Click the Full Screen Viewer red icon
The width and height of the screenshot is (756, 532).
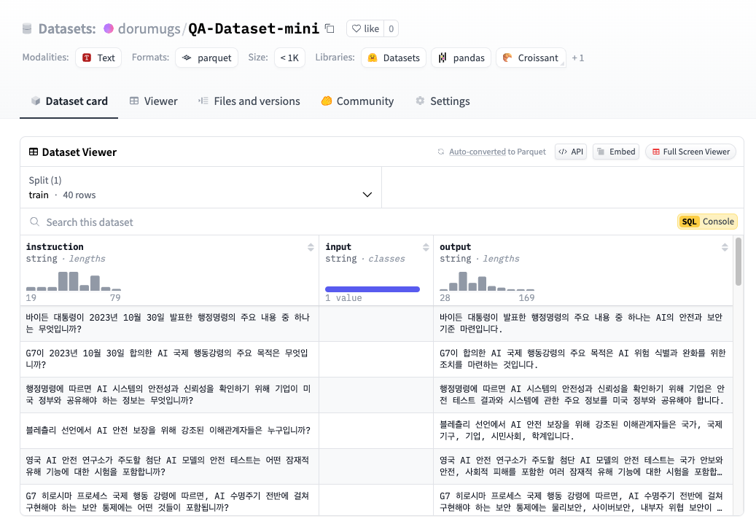tap(655, 152)
